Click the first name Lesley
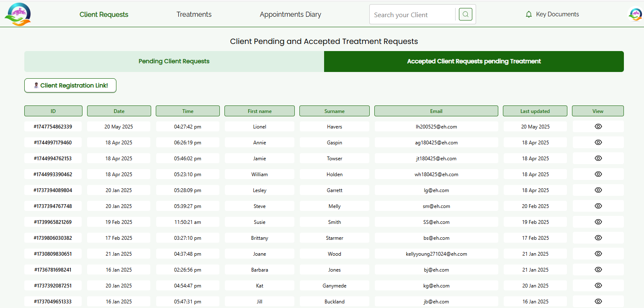The height and width of the screenshot is (308, 644). (x=260, y=190)
